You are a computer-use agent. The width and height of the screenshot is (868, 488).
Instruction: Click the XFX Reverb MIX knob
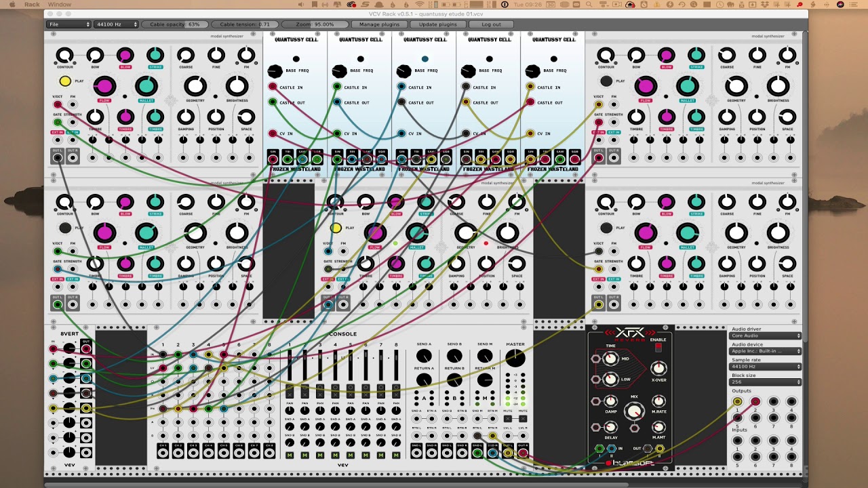(634, 411)
